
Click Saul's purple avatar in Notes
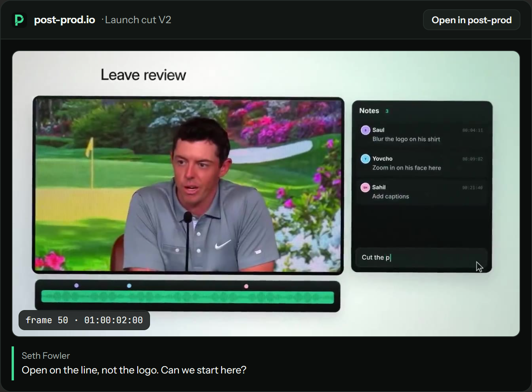365,130
